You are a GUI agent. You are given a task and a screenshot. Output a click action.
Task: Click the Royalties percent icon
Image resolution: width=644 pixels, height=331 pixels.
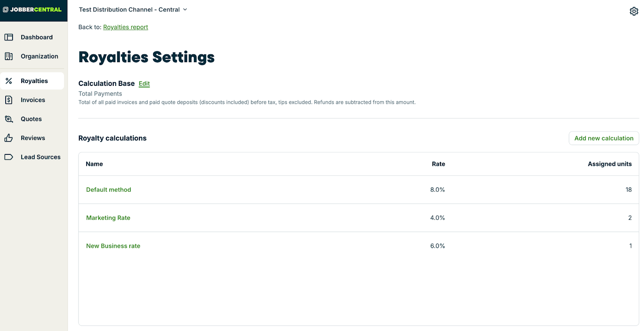[9, 81]
